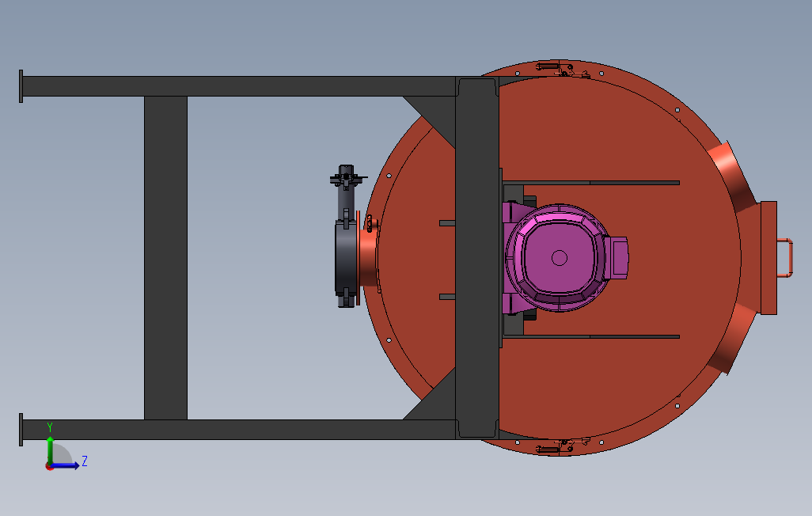The image size is (812, 516).
Task: Select the bottom rail's left end plate
Action: coord(21,430)
